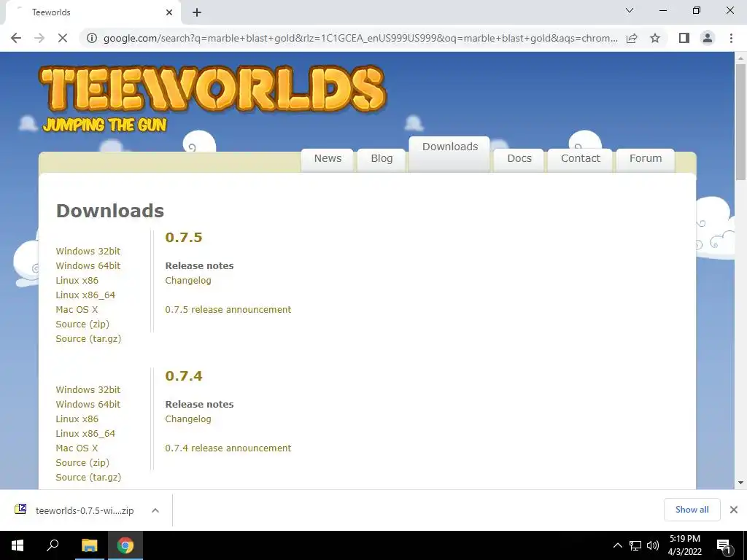This screenshot has height=560, width=747.
Task: Open downloaded teeworlds-0.7.5 zip file
Action: [75, 510]
